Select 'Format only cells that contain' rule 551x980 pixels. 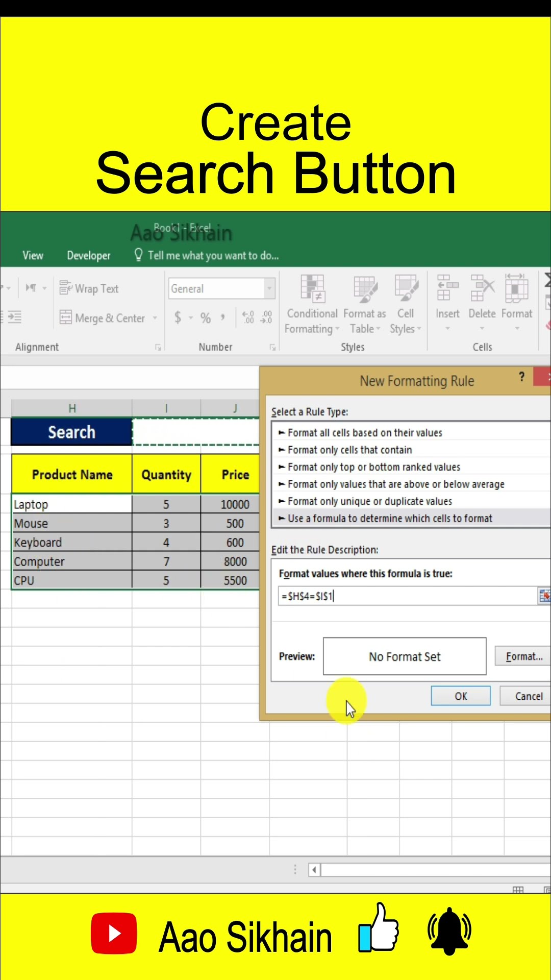click(411, 450)
